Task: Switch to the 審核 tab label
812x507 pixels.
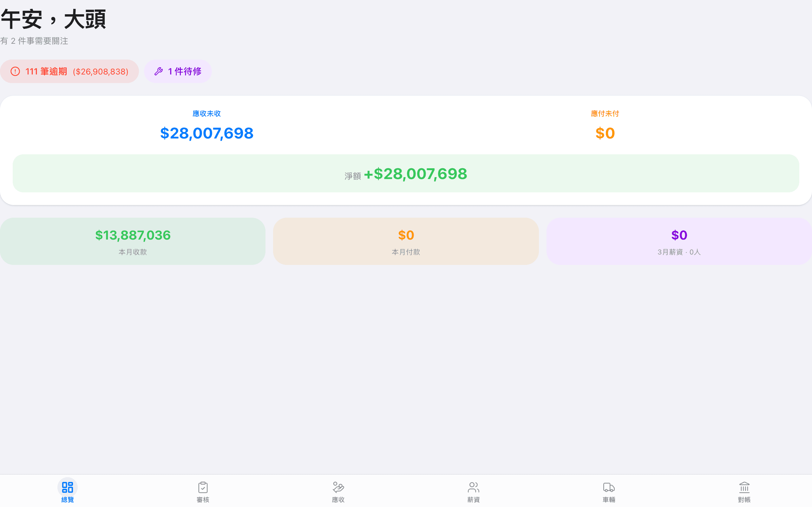Action: pos(203,500)
